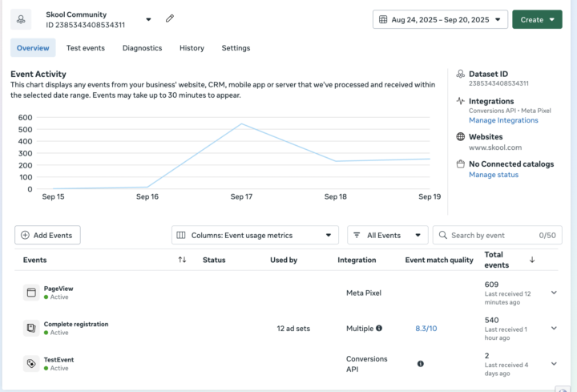
Task: Click the catalogs shopping bag icon
Action: click(x=460, y=164)
